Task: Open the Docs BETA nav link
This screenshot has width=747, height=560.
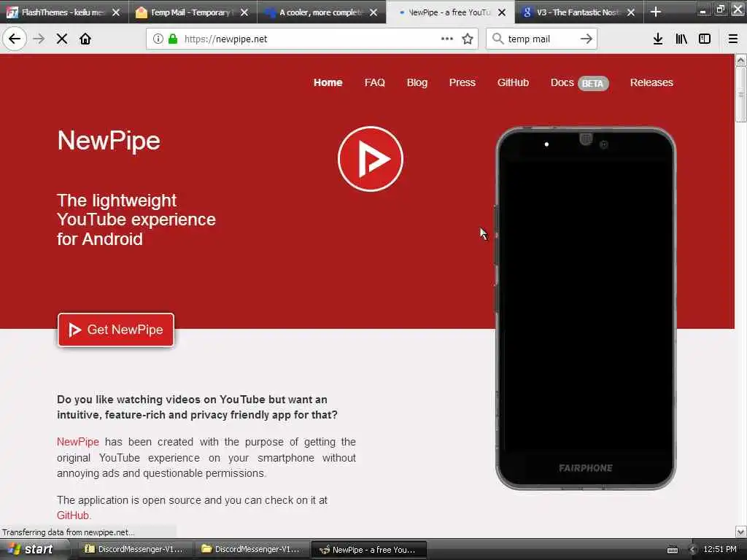Action: click(579, 83)
